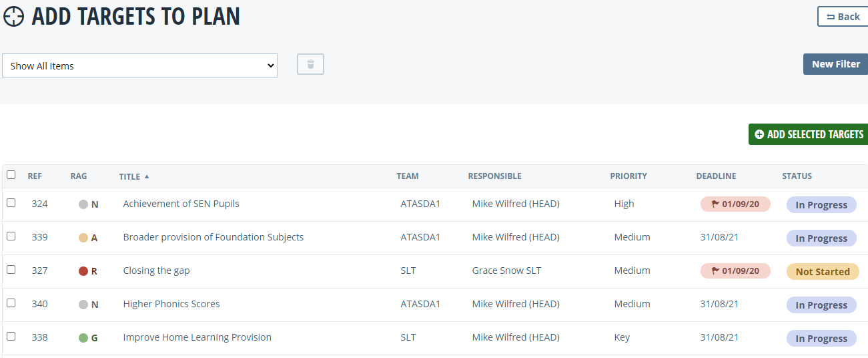868x358 pixels.
Task: Click Grace Snow SLT responsible cell
Action: (x=506, y=271)
